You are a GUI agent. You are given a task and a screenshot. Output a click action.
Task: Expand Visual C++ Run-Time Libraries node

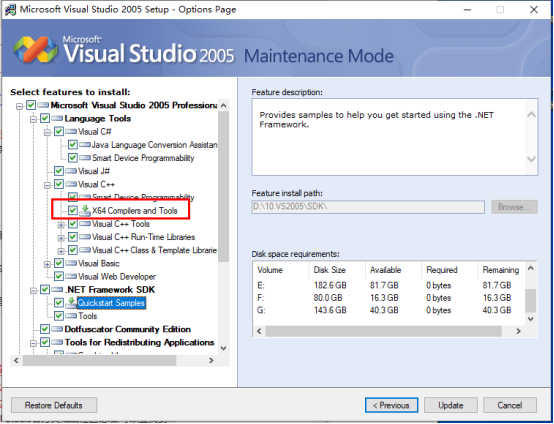click(61, 238)
